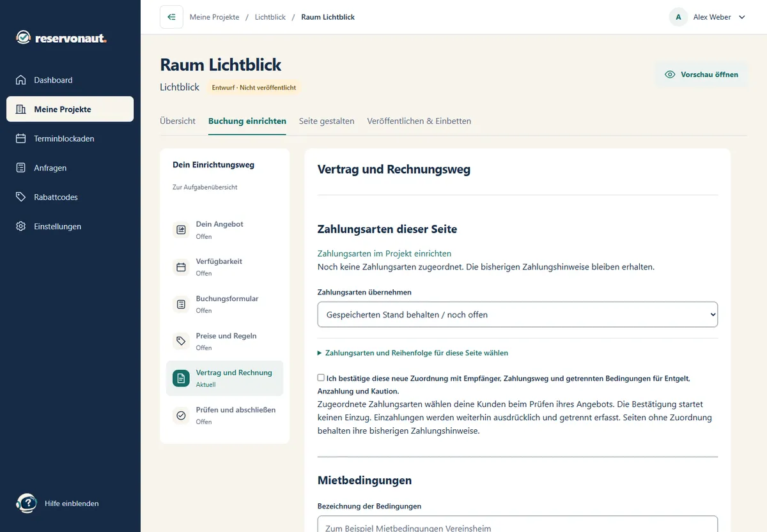767x532 pixels.
Task: Click the Vorschau öffnen button
Action: click(x=701, y=74)
